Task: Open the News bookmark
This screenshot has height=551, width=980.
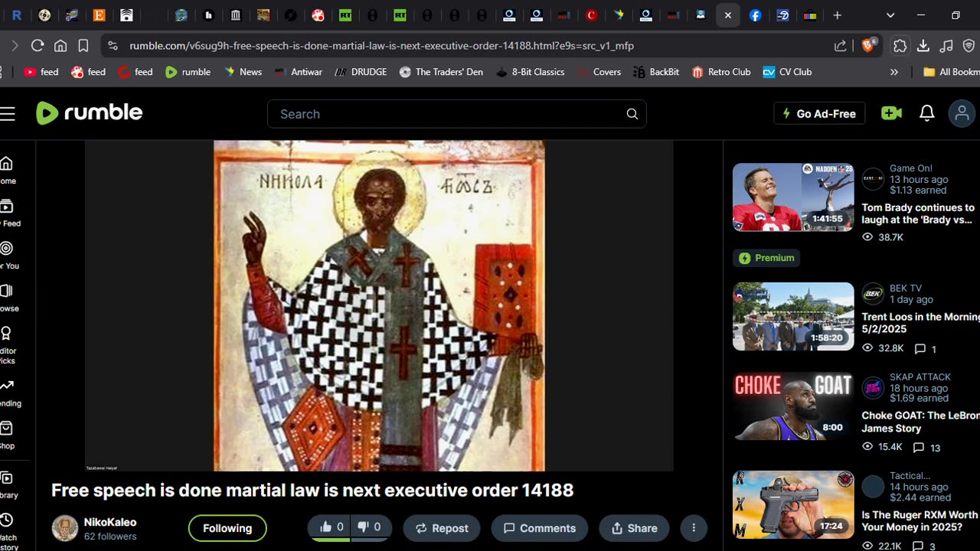Action: pyautogui.click(x=243, y=72)
